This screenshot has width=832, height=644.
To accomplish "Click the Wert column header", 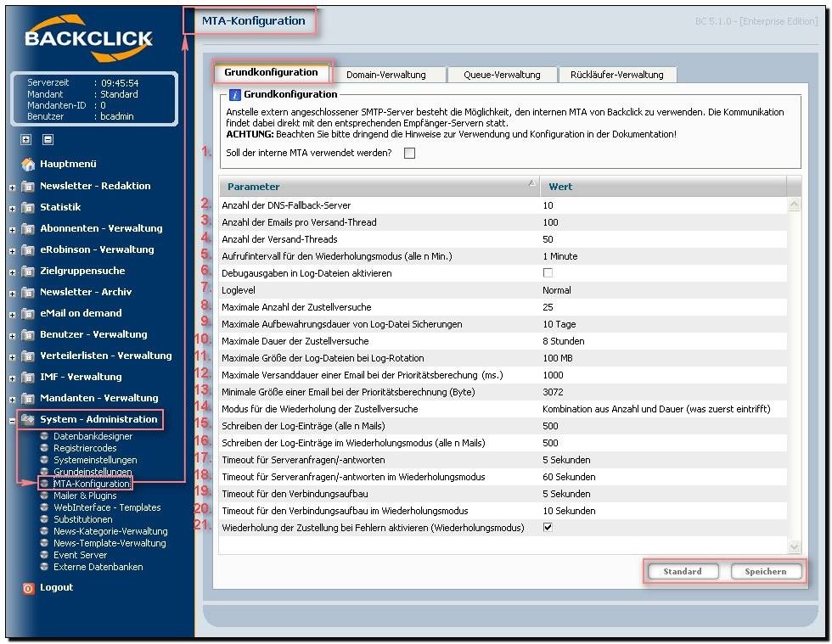I will (663, 187).
